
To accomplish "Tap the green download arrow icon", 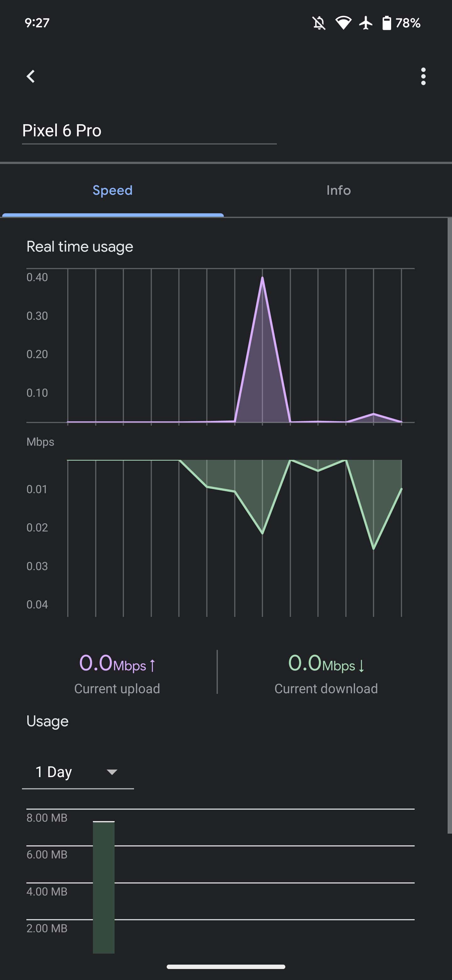I will 361,665.
